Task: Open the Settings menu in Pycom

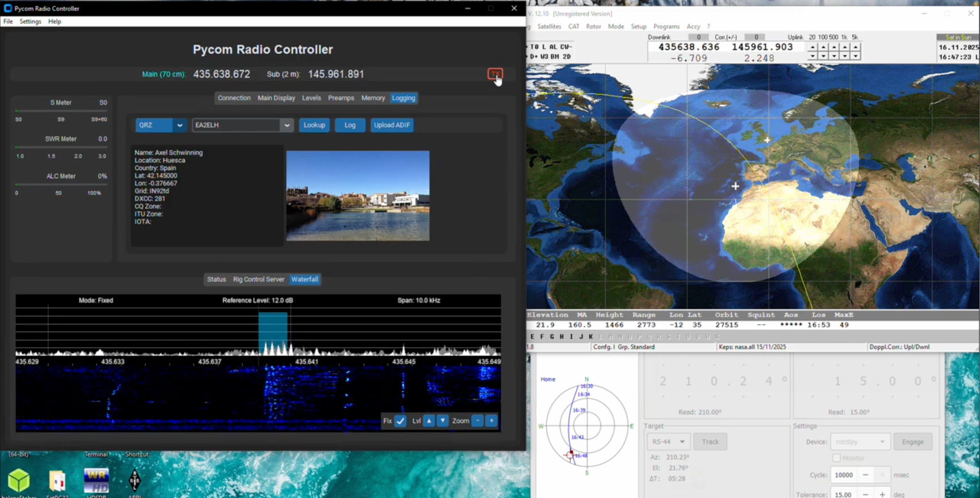Action: pyautogui.click(x=30, y=22)
